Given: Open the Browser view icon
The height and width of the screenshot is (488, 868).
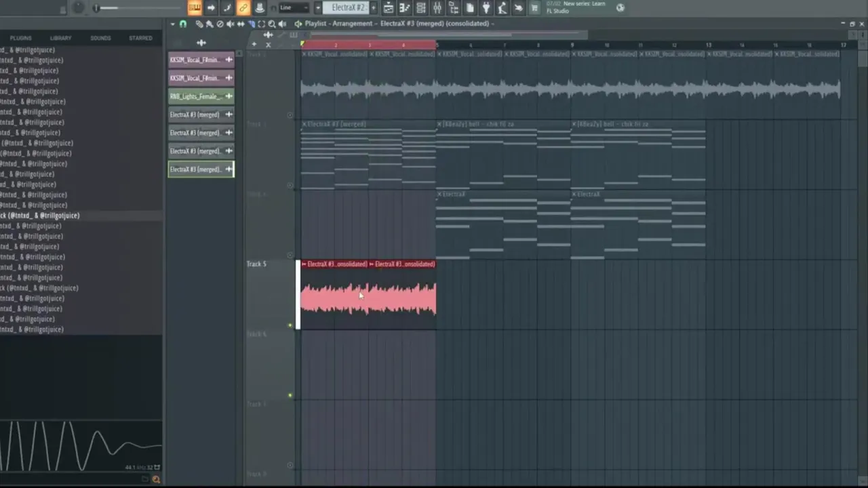Looking at the screenshot, I should [x=454, y=7].
